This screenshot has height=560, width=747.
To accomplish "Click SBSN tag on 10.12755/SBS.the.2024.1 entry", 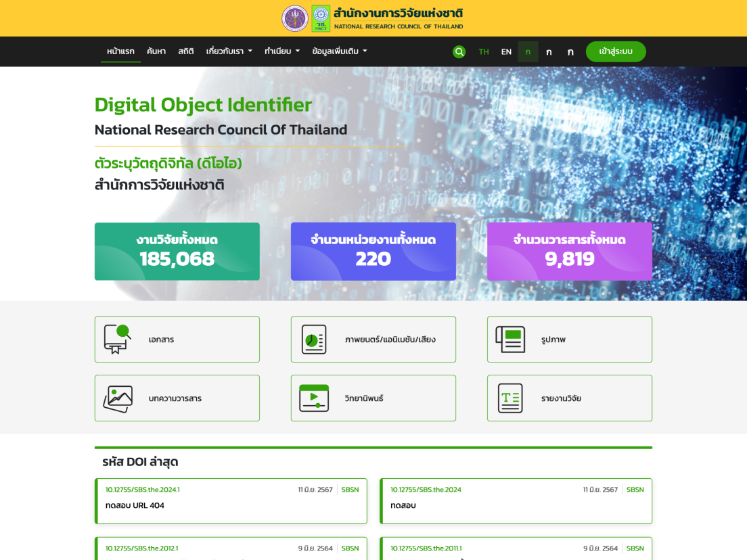I will tap(350, 490).
